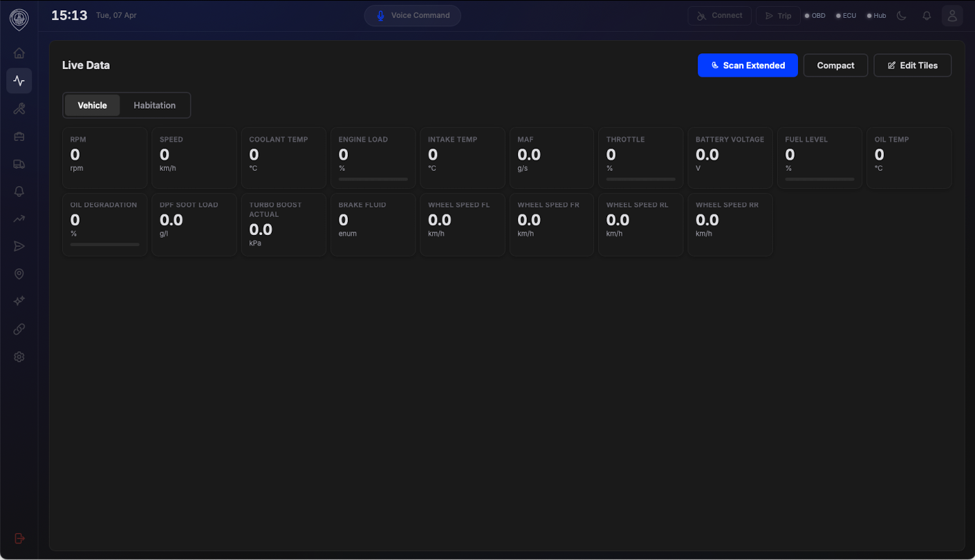This screenshot has height=560, width=975.
Task: Select the Wheel Speed RL tile
Action: click(x=641, y=225)
